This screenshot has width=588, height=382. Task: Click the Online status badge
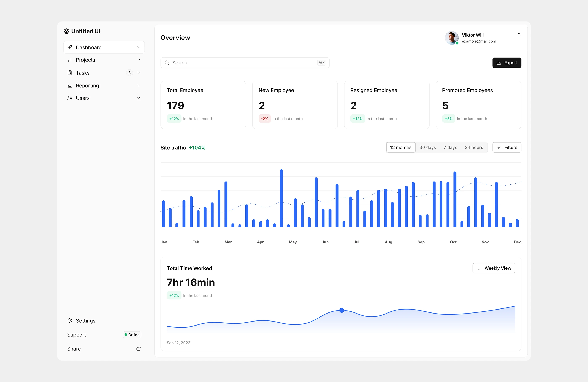tap(132, 335)
